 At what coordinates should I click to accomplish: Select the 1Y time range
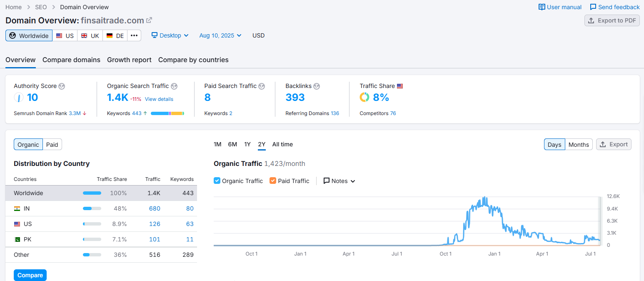click(x=247, y=144)
